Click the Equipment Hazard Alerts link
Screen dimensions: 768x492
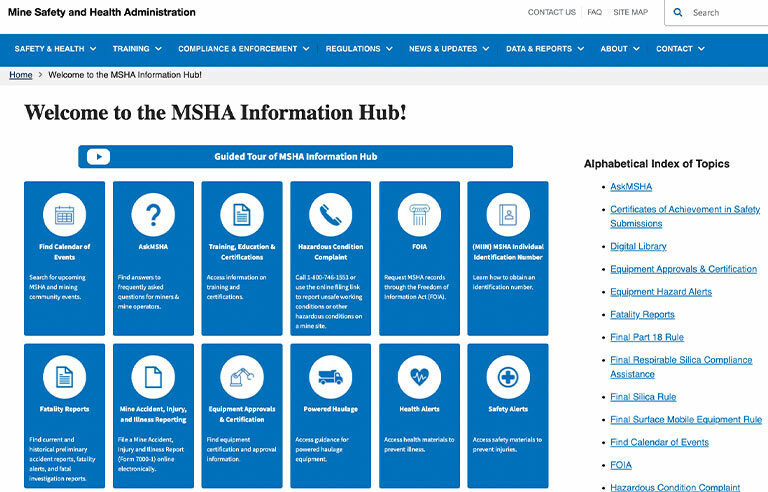[661, 292]
